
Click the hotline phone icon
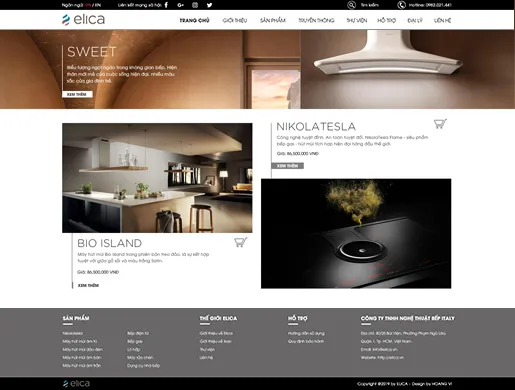click(401, 5)
